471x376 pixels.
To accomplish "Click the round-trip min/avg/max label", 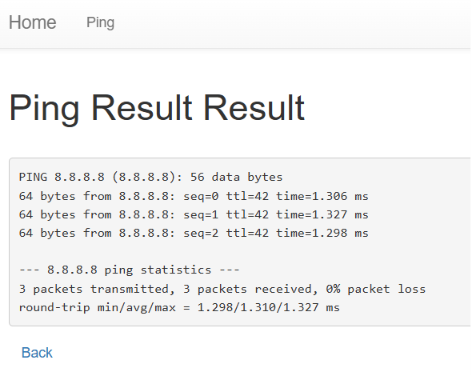I will [97, 307].
